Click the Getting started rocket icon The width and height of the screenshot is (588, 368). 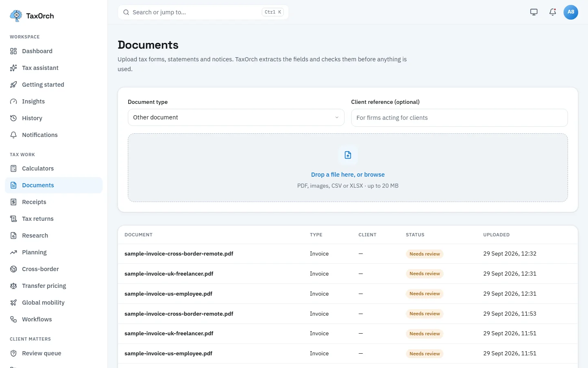click(x=13, y=85)
